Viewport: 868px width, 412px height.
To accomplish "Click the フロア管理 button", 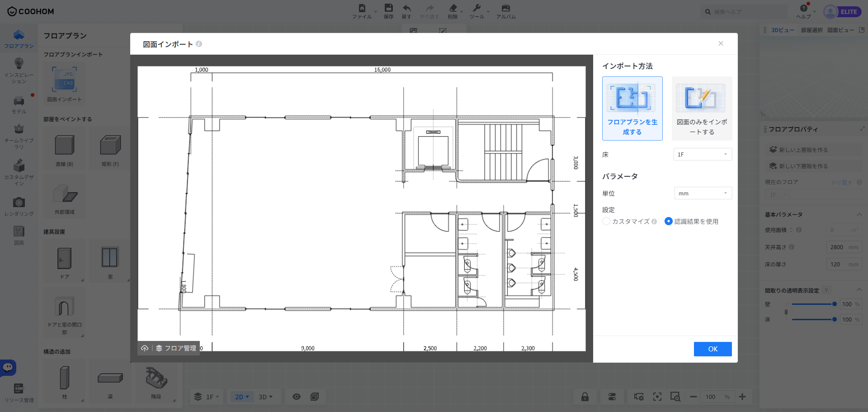I will coord(176,348).
